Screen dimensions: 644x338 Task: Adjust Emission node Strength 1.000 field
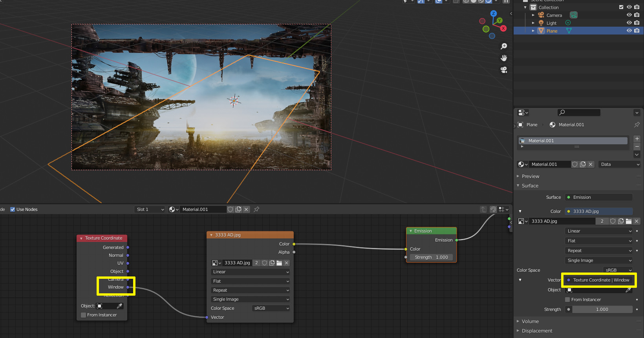click(431, 257)
